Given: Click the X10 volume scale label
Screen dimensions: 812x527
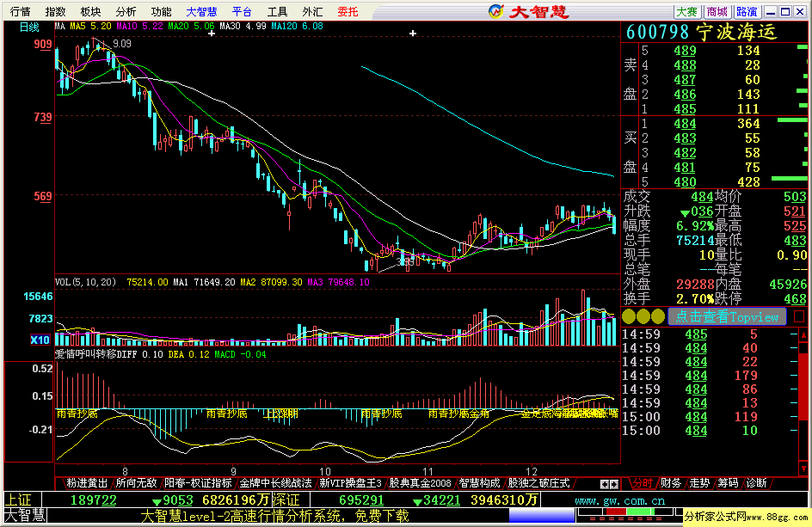Looking at the screenshot, I should tap(40, 340).
